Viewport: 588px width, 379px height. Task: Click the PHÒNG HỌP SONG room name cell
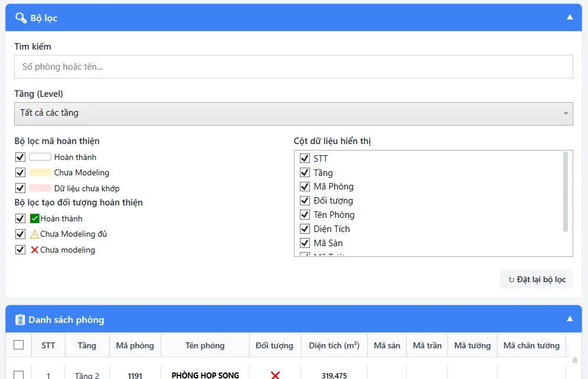(205, 375)
